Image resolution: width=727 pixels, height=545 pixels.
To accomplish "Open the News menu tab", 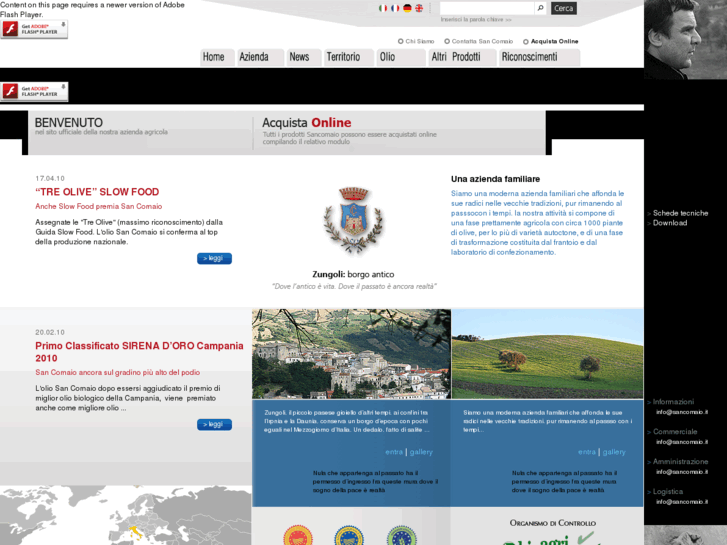I will click(304, 58).
